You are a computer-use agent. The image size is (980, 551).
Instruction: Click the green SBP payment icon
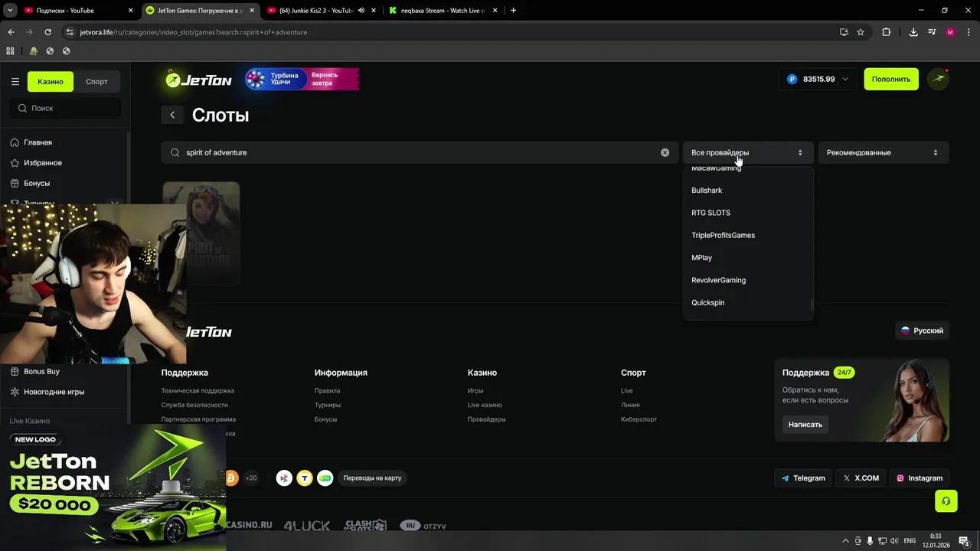tap(325, 478)
